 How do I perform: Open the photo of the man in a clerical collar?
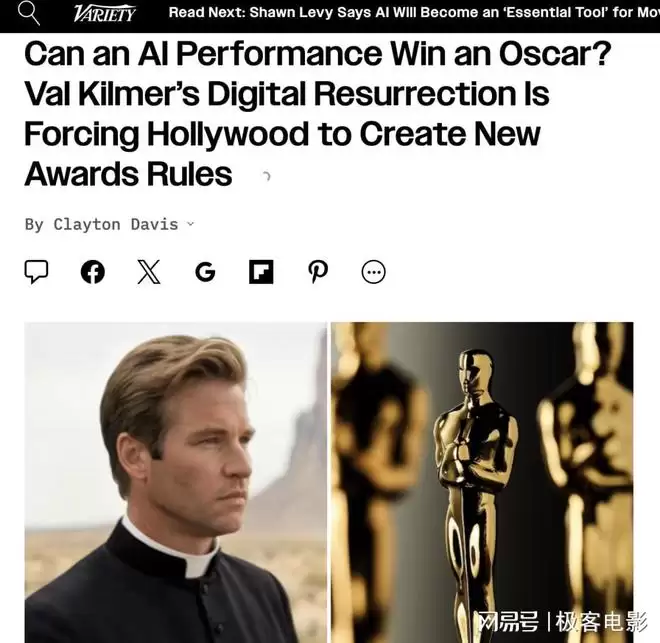176,482
